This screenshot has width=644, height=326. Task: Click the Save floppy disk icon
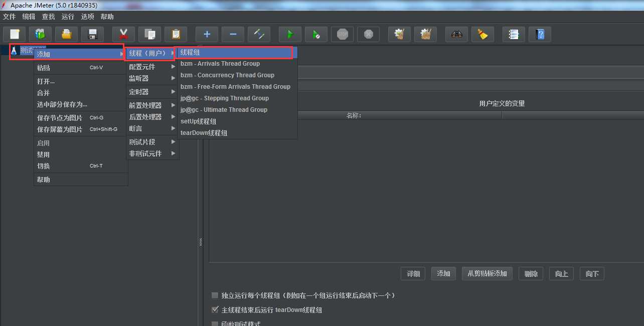click(x=92, y=34)
